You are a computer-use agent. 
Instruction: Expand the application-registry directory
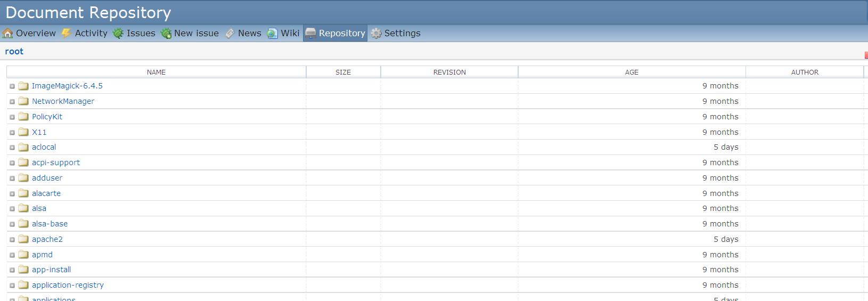click(x=12, y=286)
